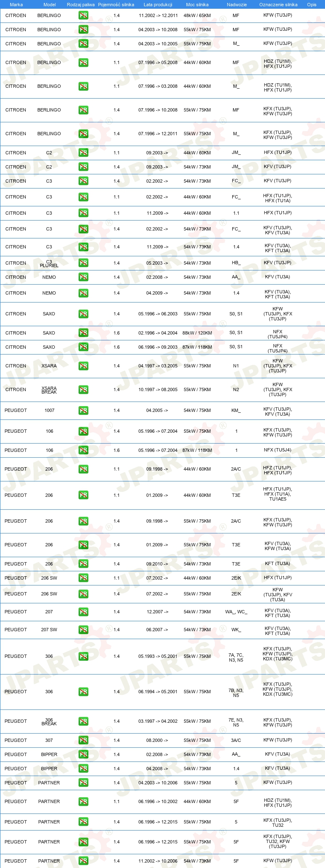This screenshot has width=325, height=868.
Task: Click the 207 SW model cell
Action: click(x=49, y=630)
